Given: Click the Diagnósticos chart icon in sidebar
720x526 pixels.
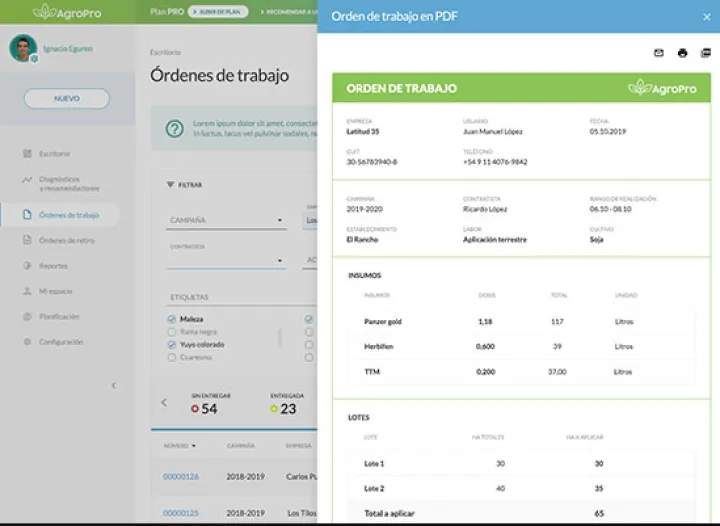Looking at the screenshot, I should [x=26, y=180].
